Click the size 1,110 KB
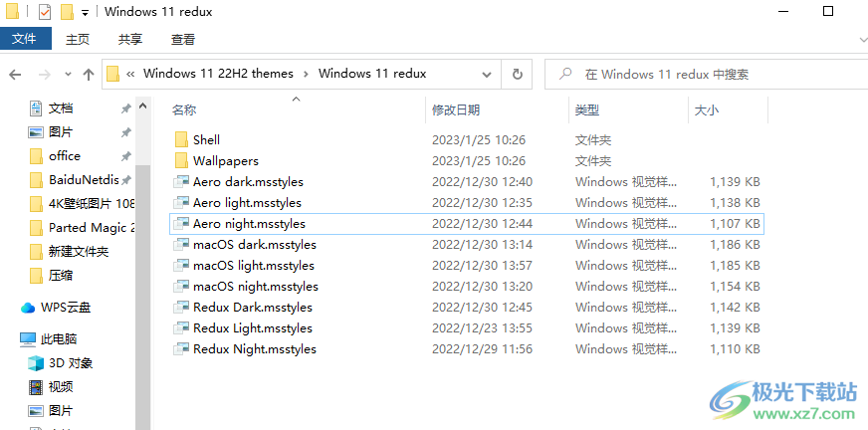This screenshot has width=868, height=430. 735,349
